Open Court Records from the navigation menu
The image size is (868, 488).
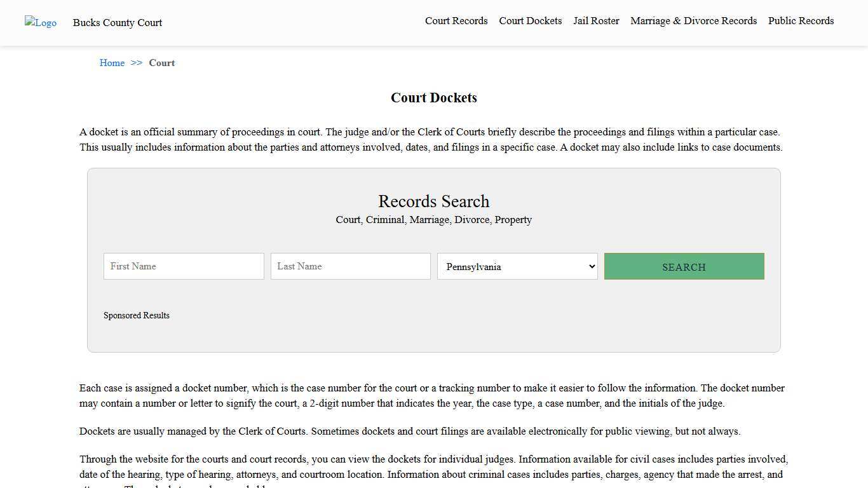click(456, 21)
